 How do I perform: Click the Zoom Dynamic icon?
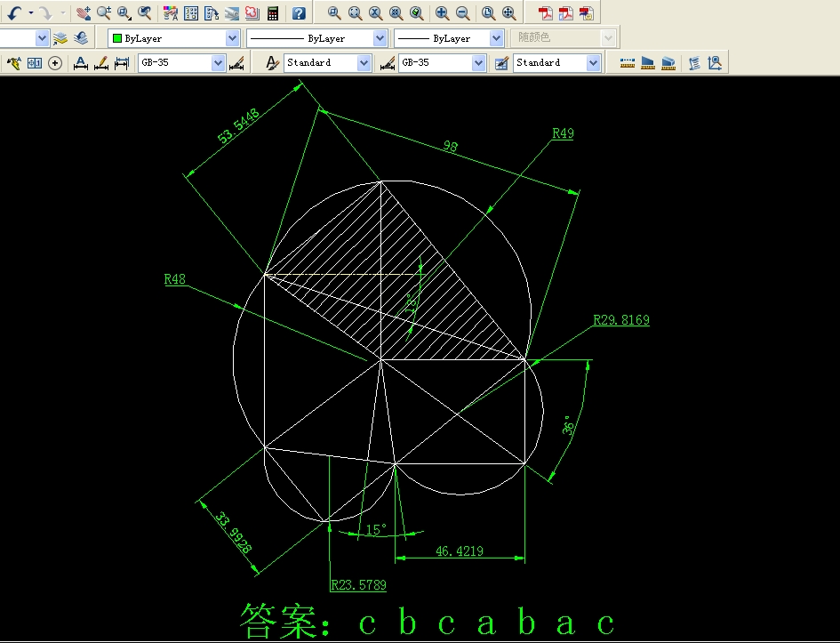pos(355,12)
